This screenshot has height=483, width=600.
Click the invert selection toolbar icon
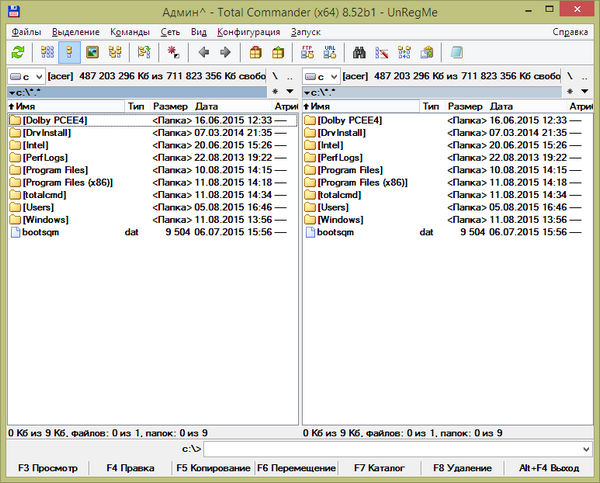144,52
